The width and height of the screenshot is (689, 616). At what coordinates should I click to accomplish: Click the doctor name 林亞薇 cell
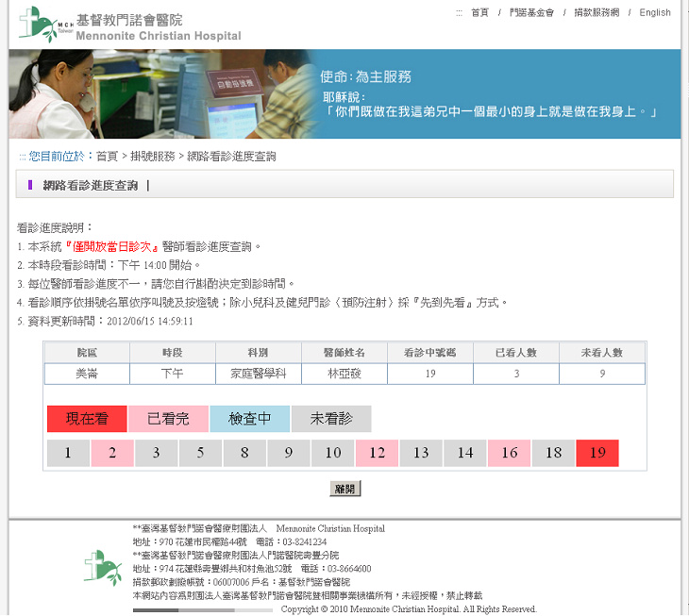344,374
